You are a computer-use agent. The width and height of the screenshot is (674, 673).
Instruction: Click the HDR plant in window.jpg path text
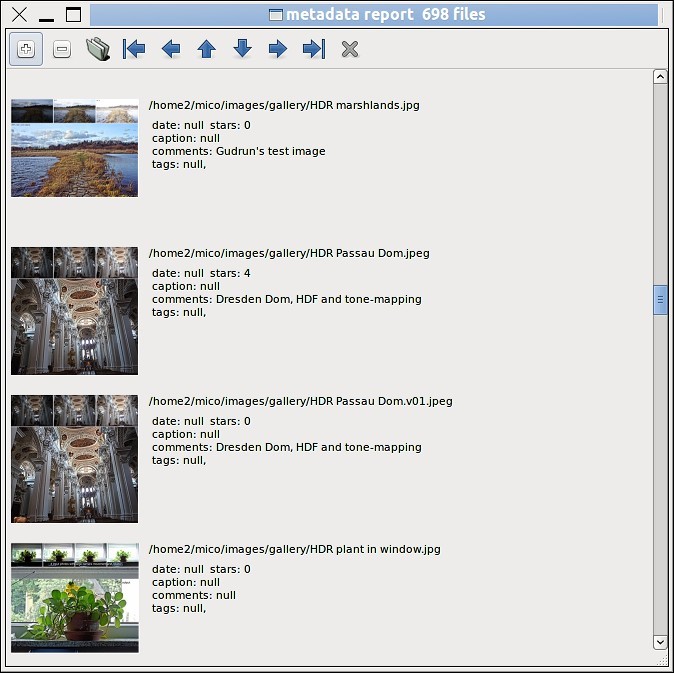point(294,549)
